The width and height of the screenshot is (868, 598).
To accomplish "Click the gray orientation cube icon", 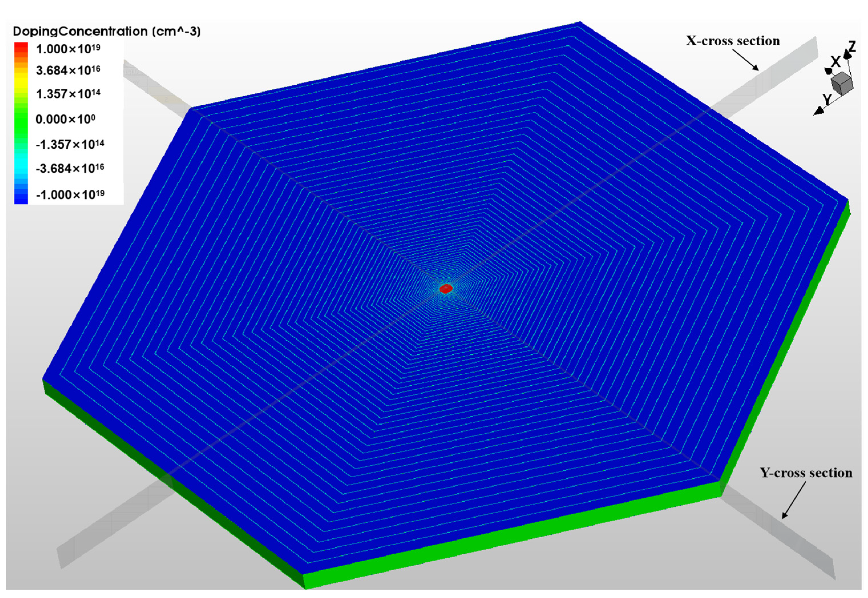I will [841, 83].
